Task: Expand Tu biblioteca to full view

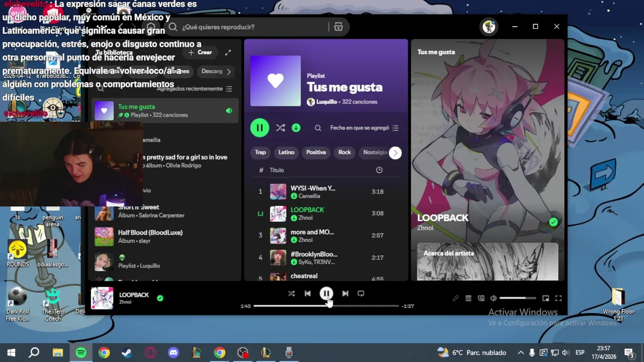Action: click(x=228, y=52)
